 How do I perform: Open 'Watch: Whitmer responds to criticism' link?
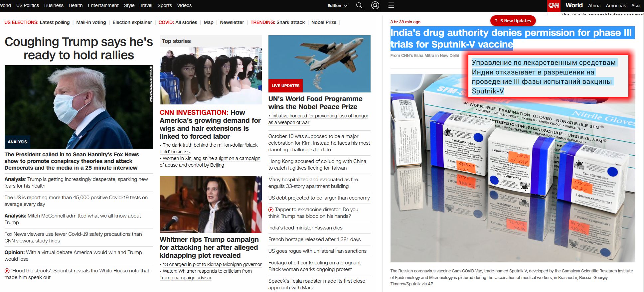(x=206, y=274)
